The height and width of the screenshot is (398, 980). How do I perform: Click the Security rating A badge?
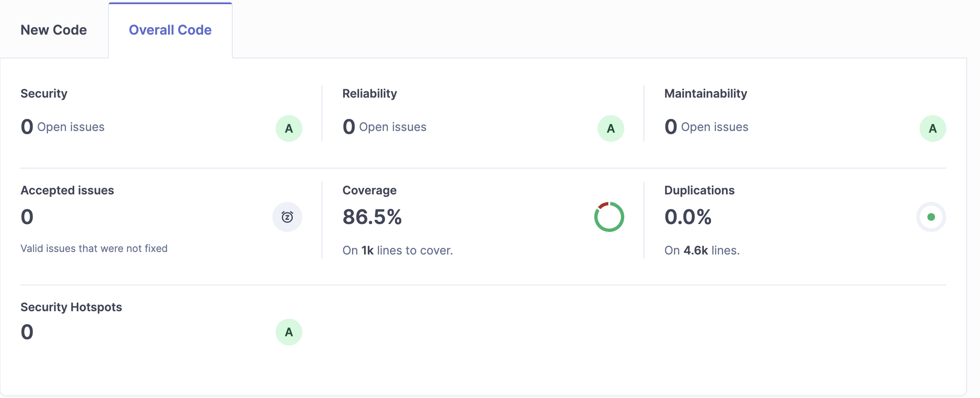(289, 128)
